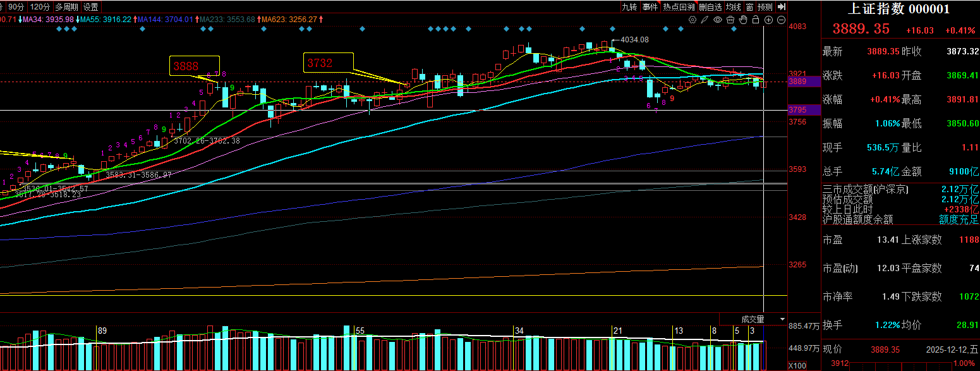Click the blue diamond event marker above 4034.08
Viewport: 980px width, 371px height.
click(612, 29)
